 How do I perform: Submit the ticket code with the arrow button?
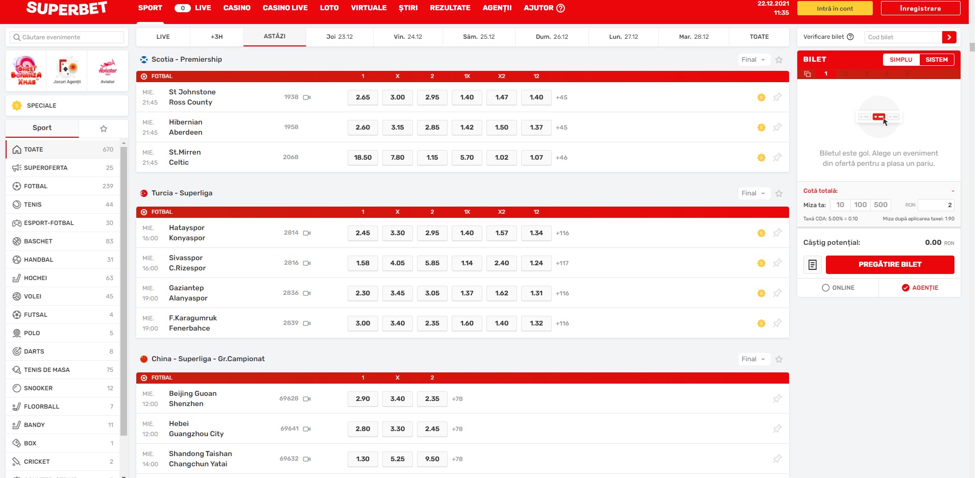949,37
